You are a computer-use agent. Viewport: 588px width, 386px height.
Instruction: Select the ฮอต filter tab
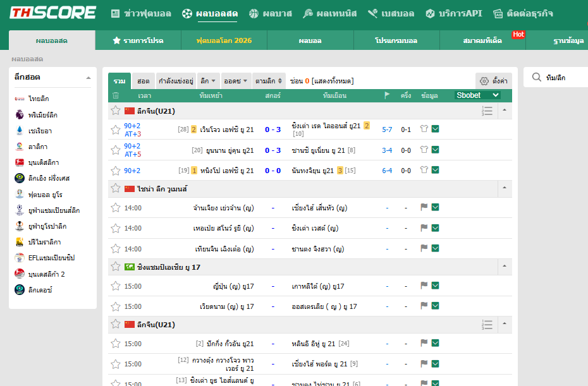click(x=144, y=81)
